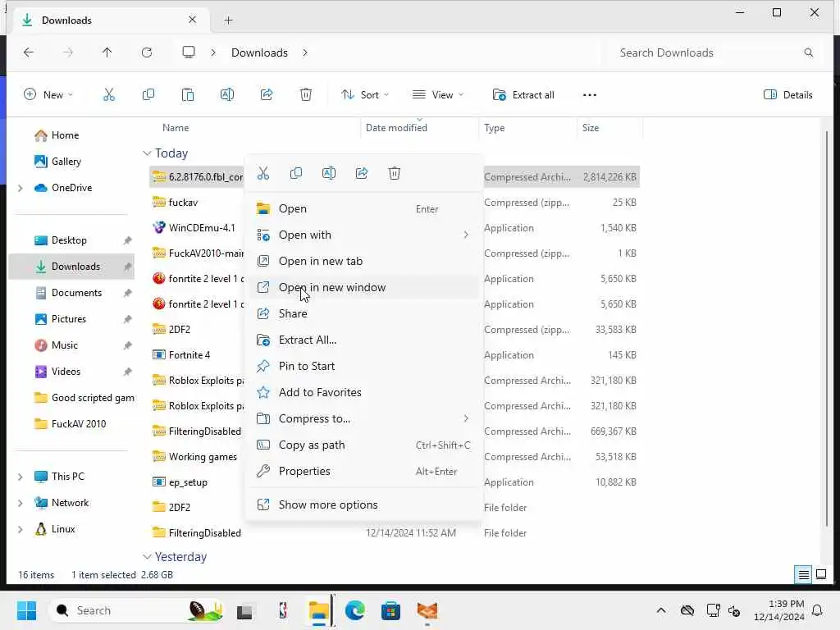Open the Windows Start menu
840x630 pixels.
click(26, 610)
